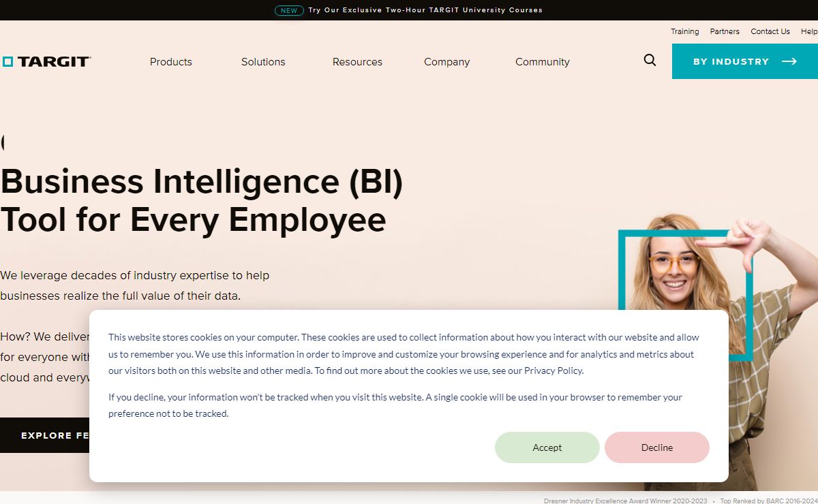The width and height of the screenshot is (818, 504).
Task: Expand the Solutions menu
Action: click(263, 61)
